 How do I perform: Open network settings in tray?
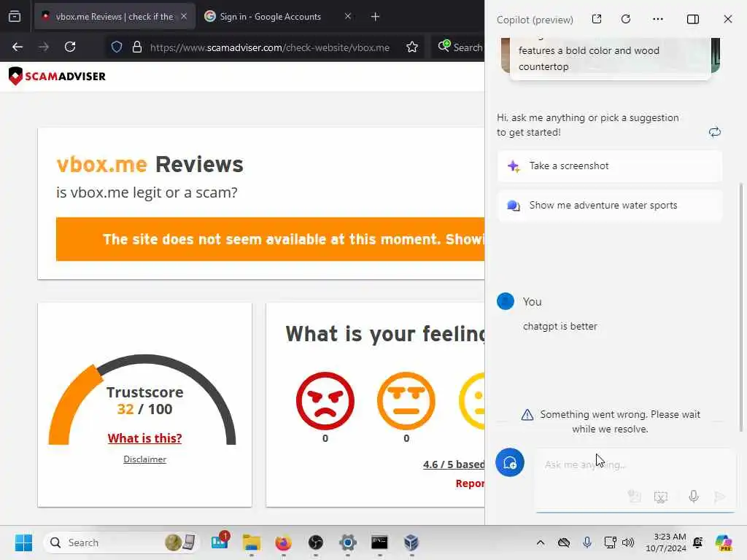tap(610, 542)
